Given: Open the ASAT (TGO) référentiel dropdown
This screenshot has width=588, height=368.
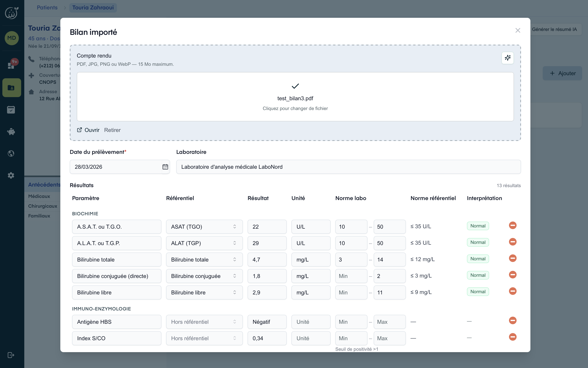Looking at the screenshot, I should coord(204,227).
